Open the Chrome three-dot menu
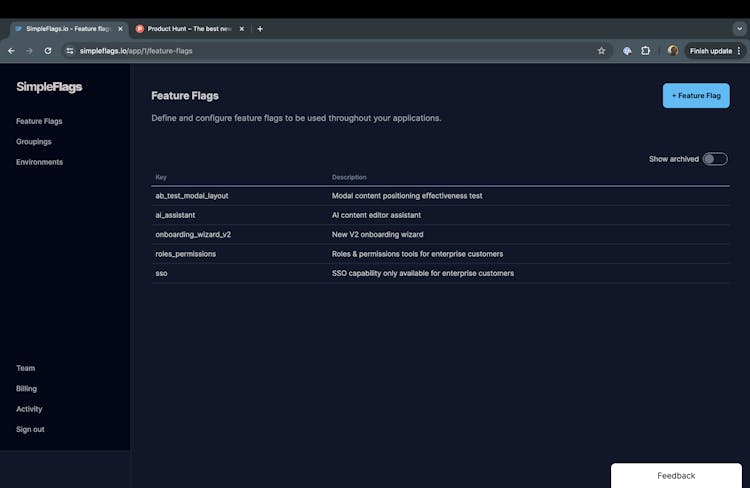Viewport: 750px width, 488px height. click(739, 51)
